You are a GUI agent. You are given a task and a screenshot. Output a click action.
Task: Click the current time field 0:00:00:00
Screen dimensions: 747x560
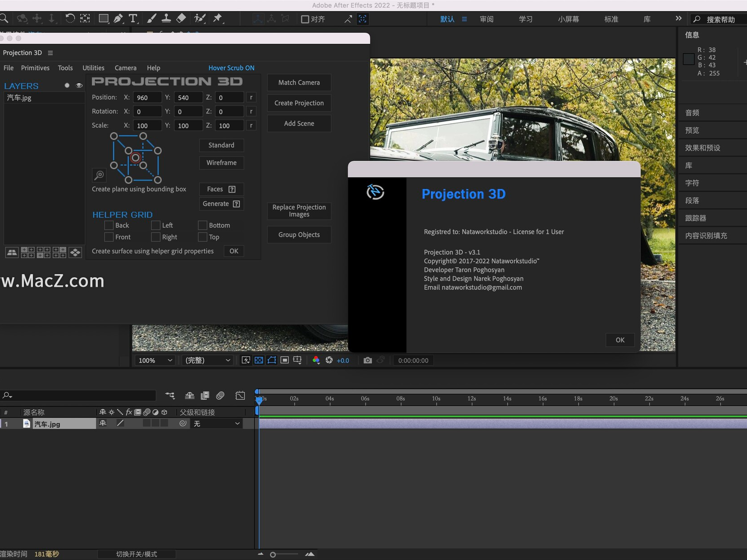(413, 360)
